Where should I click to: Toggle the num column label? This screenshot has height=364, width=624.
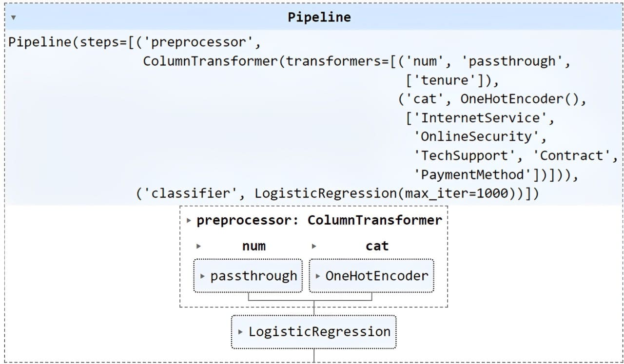pyautogui.click(x=254, y=246)
